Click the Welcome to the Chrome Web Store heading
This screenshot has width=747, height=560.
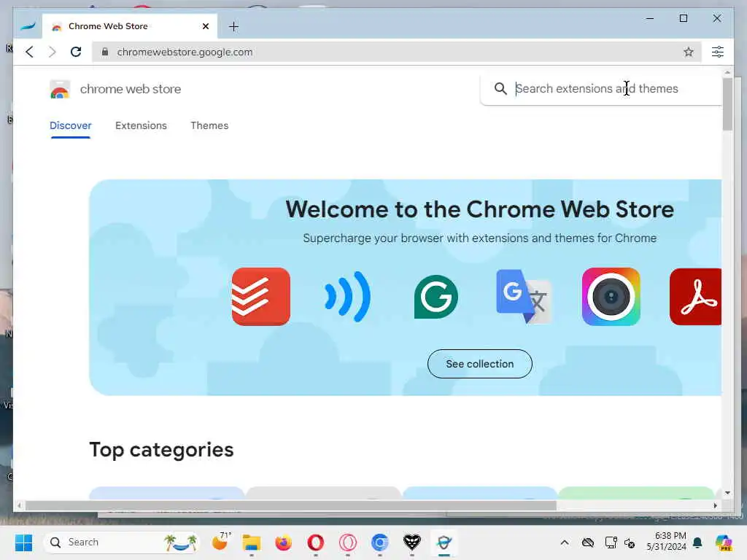[x=480, y=209]
